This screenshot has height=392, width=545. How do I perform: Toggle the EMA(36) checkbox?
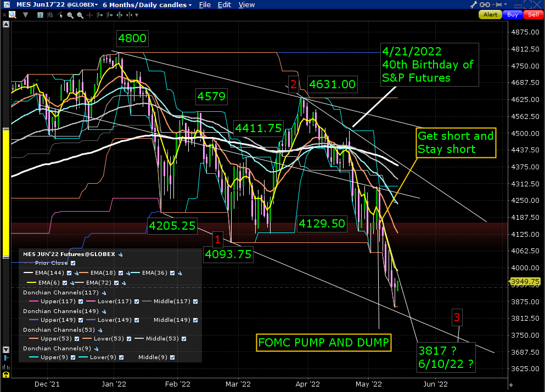pos(172,273)
